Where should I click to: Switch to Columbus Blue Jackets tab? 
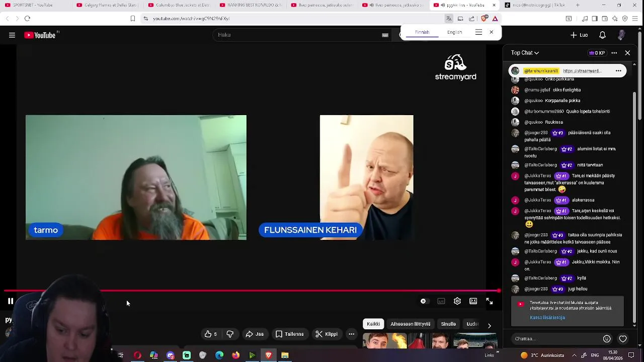point(179,5)
